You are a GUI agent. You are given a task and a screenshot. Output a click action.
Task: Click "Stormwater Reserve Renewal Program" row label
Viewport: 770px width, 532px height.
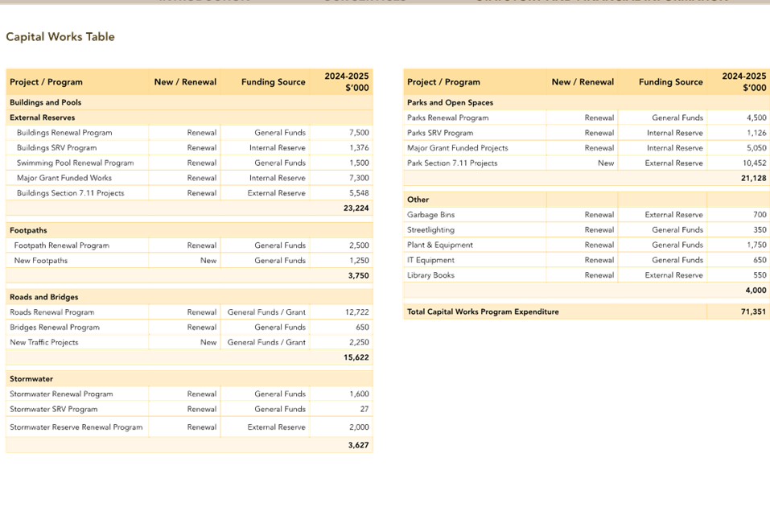coord(76,427)
